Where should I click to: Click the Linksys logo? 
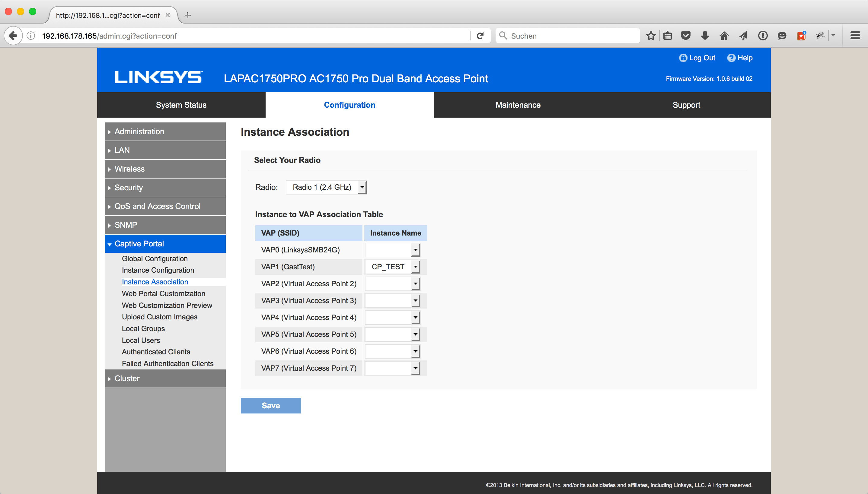pos(158,77)
